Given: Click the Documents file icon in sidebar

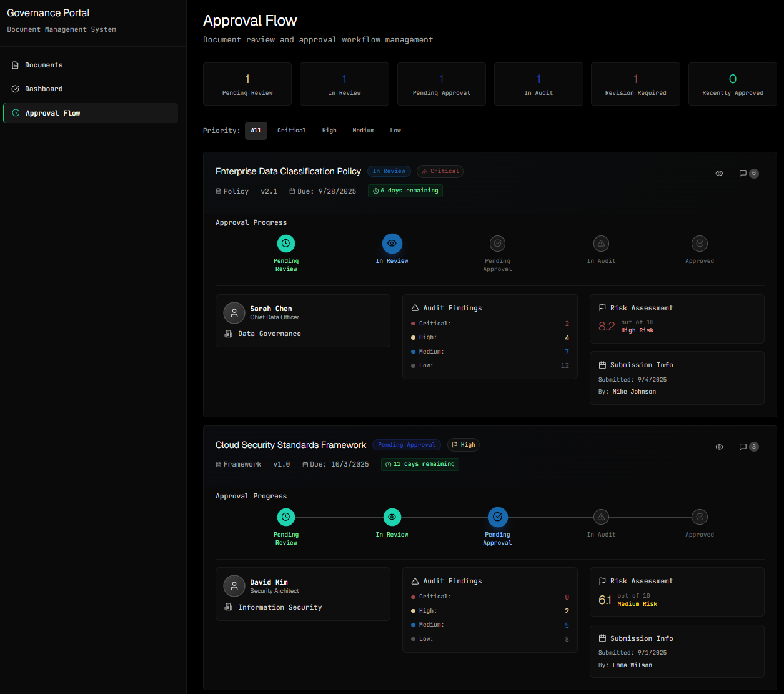Looking at the screenshot, I should [16, 65].
